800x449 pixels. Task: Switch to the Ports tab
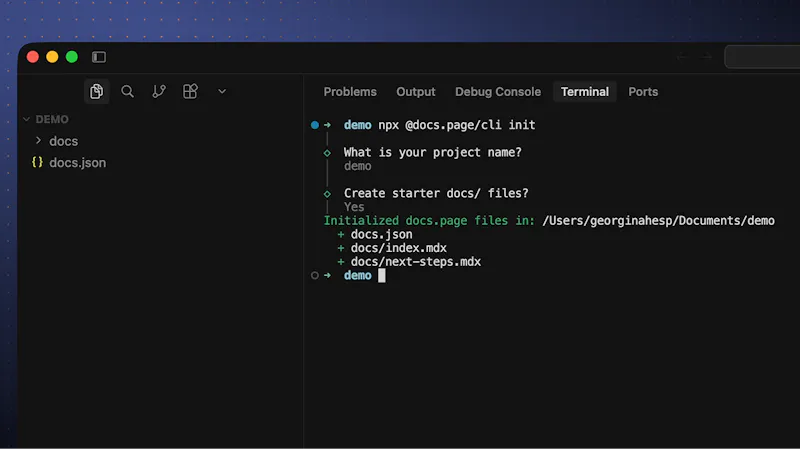point(643,92)
